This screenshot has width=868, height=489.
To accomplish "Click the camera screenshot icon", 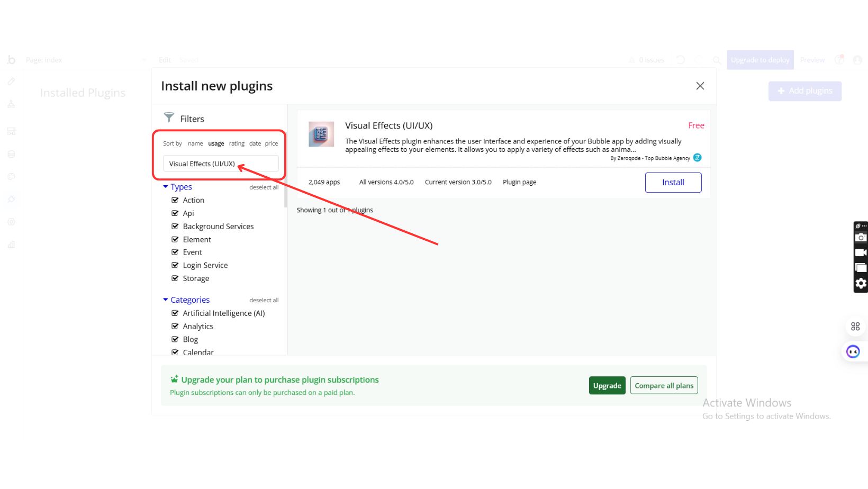I will 861,238.
